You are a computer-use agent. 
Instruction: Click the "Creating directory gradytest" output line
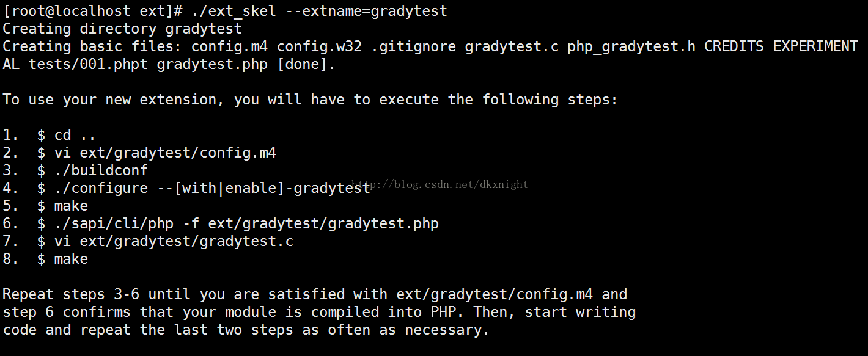[122, 29]
